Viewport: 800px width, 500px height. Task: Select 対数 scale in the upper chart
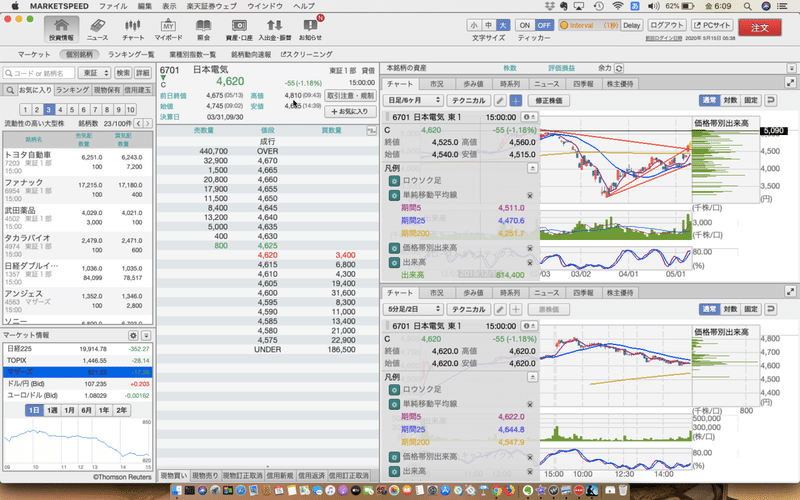coord(730,101)
